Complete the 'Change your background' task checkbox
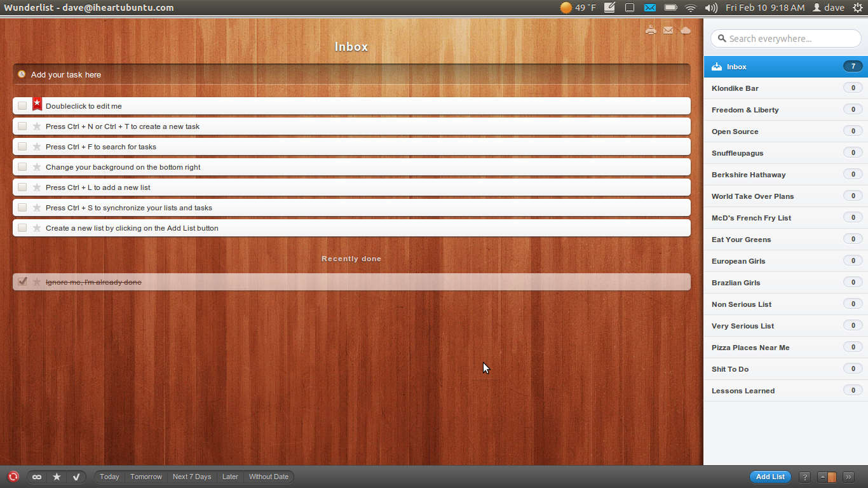868x488 pixels. point(22,166)
